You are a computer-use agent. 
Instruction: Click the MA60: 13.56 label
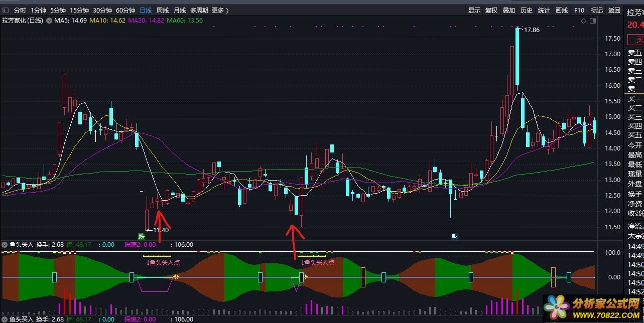[185, 21]
